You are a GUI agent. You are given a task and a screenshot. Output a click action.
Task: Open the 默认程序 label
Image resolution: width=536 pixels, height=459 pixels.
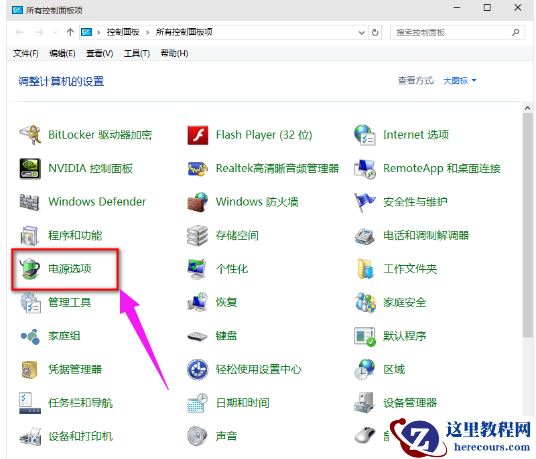pyautogui.click(x=404, y=336)
